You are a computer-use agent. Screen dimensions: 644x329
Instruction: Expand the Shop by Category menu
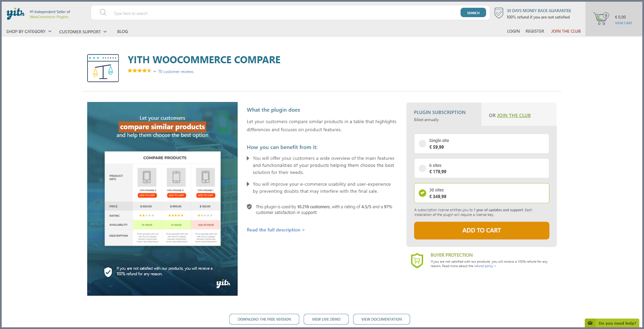(29, 31)
